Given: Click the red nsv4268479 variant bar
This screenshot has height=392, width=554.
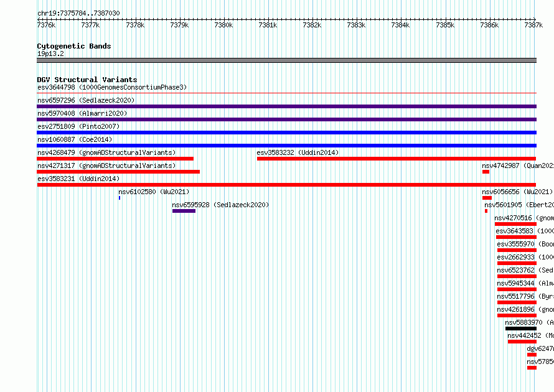Looking at the screenshot, I should click(115, 159).
